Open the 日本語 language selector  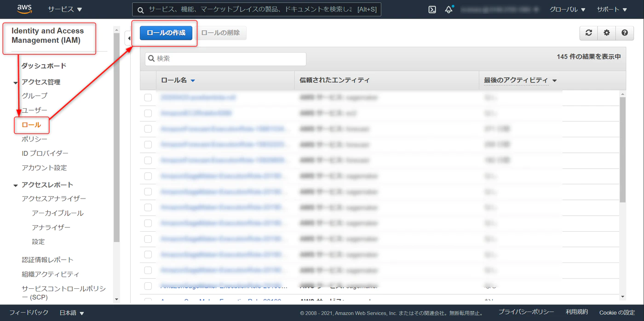(72, 313)
